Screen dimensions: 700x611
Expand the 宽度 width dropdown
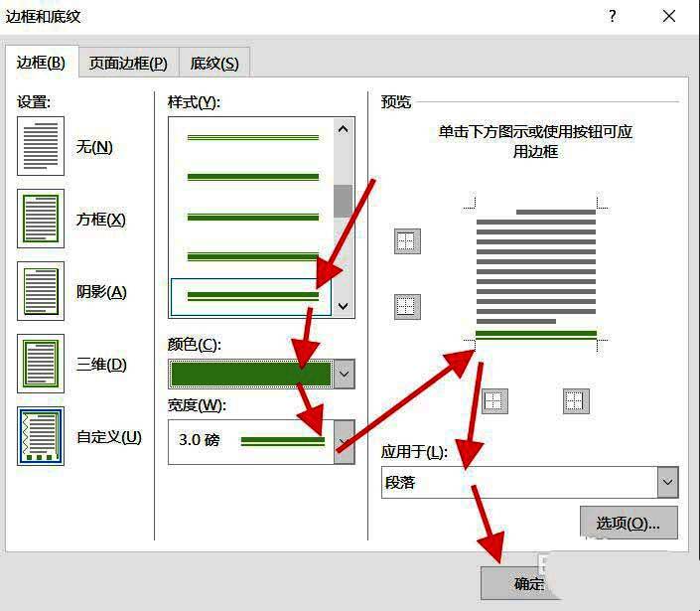(345, 441)
